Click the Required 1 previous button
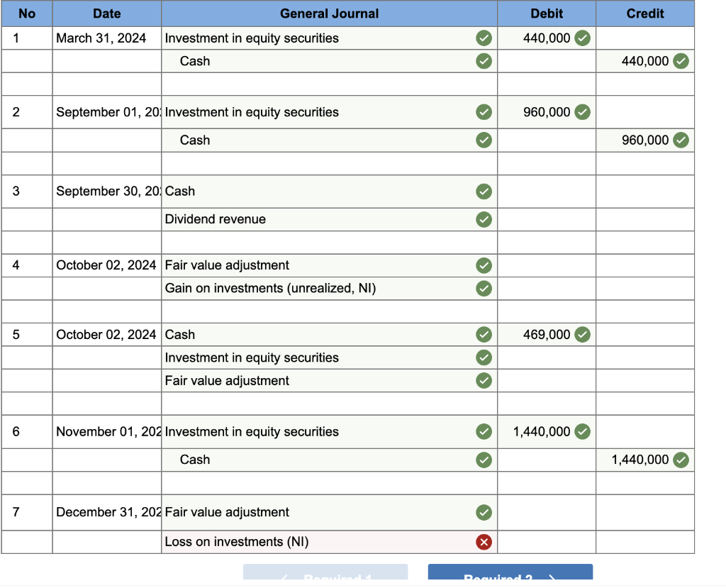 pyautogui.click(x=325, y=572)
